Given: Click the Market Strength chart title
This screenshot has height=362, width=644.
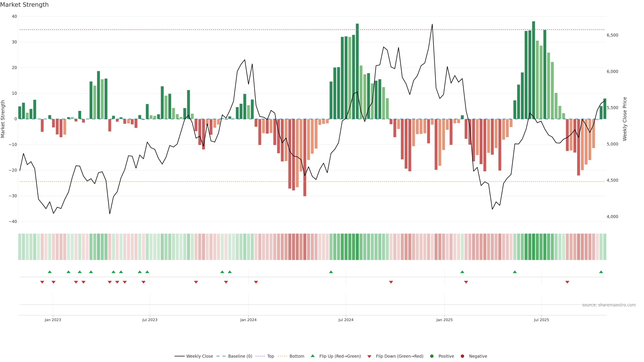Looking at the screenshot, I should (x=24, y=5).
